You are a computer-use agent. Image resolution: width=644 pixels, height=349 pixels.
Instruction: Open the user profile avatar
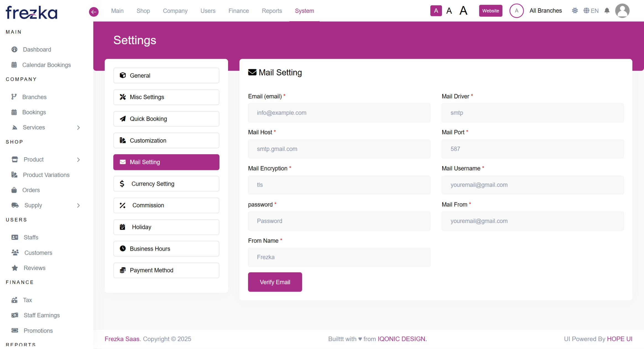(622, 11)
